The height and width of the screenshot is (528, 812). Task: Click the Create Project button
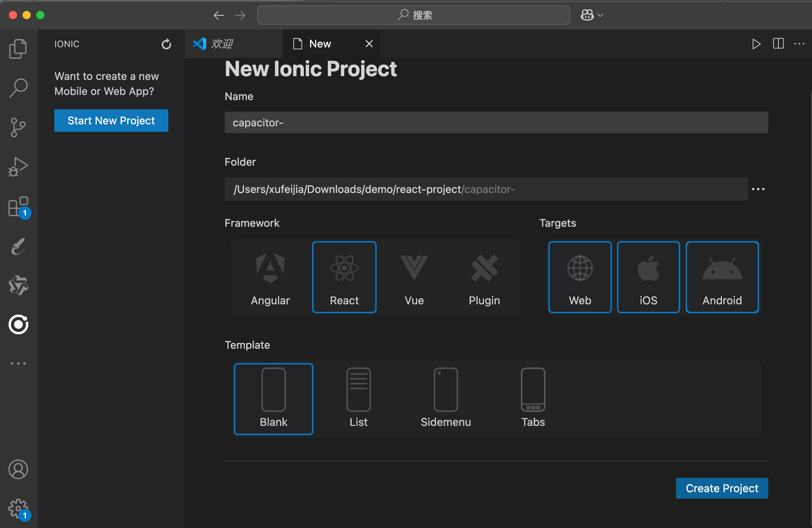point(722,488)
